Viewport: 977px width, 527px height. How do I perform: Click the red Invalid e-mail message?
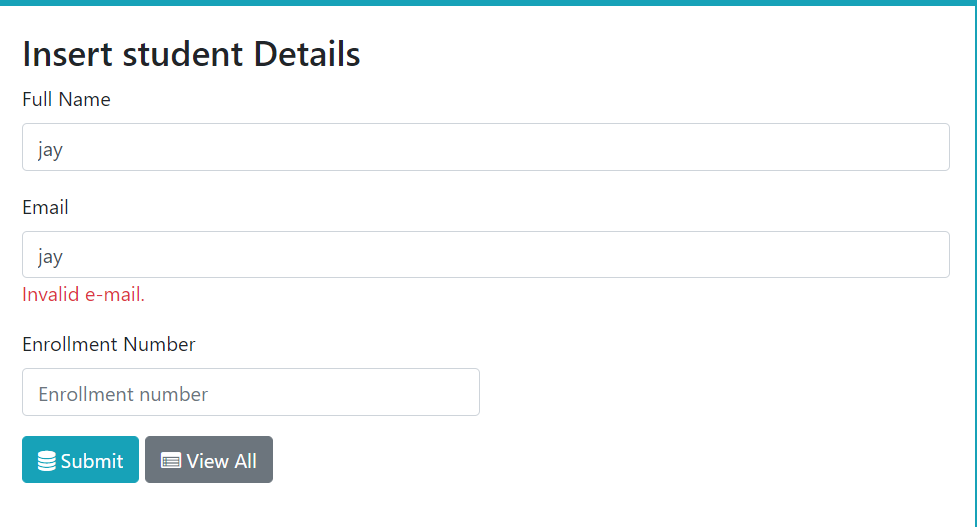(83, 294)
